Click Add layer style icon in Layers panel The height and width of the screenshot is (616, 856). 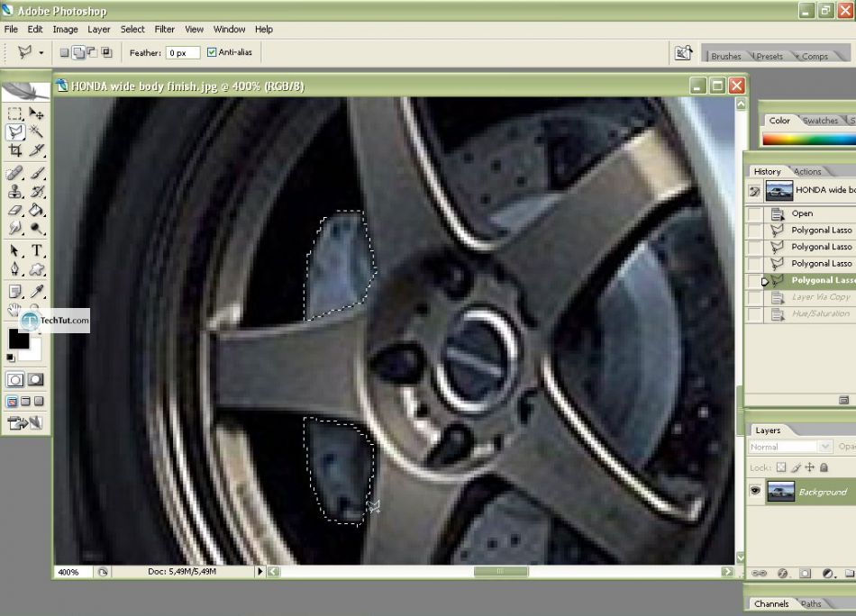pos(782,574)
